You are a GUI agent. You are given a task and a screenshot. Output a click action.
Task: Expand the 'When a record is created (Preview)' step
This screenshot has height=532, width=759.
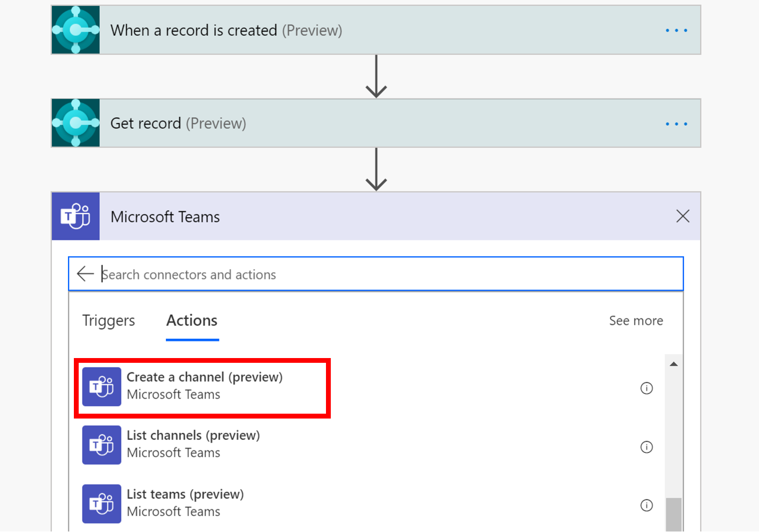376,30
